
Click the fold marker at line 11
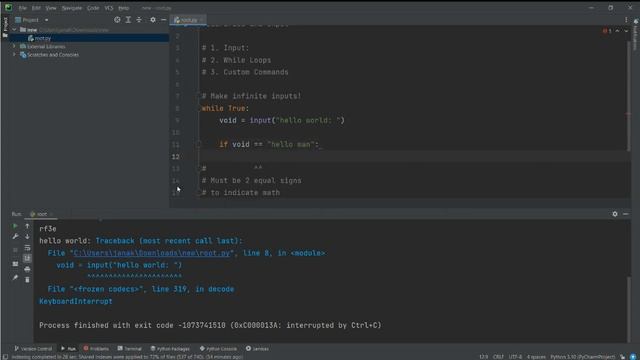199,144
